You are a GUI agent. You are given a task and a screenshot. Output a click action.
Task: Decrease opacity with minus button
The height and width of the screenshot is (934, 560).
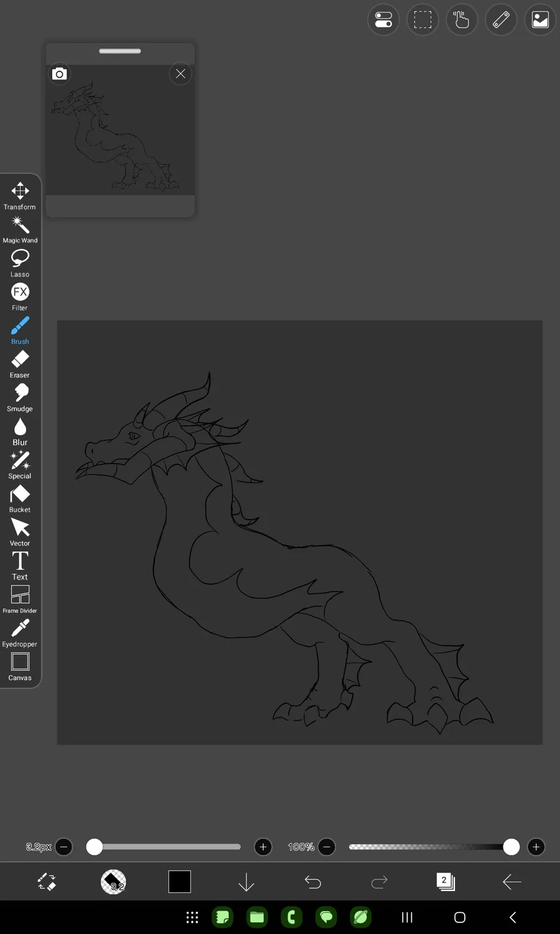[327, 847]
